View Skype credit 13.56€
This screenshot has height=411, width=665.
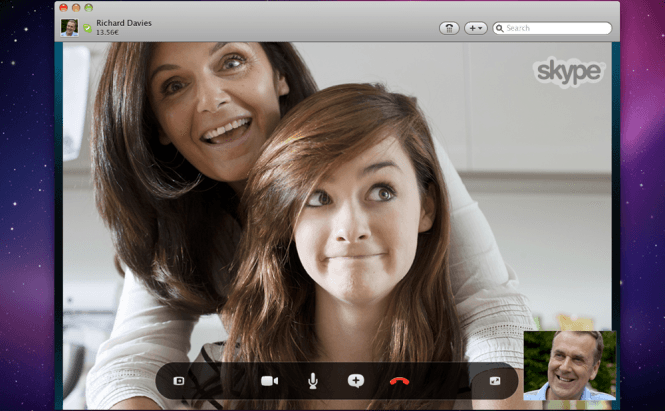pos(107,33)
